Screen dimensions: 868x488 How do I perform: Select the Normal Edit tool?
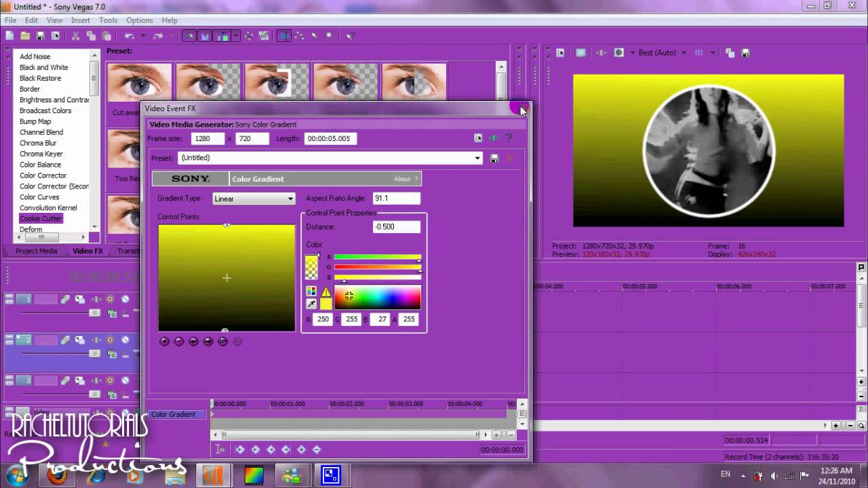pos(284,36)
